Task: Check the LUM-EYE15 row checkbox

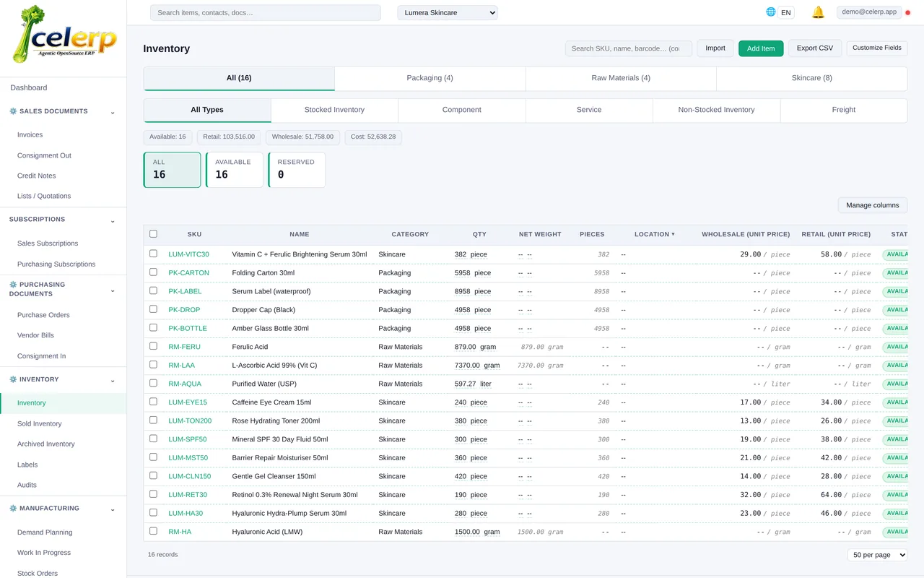Action: [x=153, y=402]
